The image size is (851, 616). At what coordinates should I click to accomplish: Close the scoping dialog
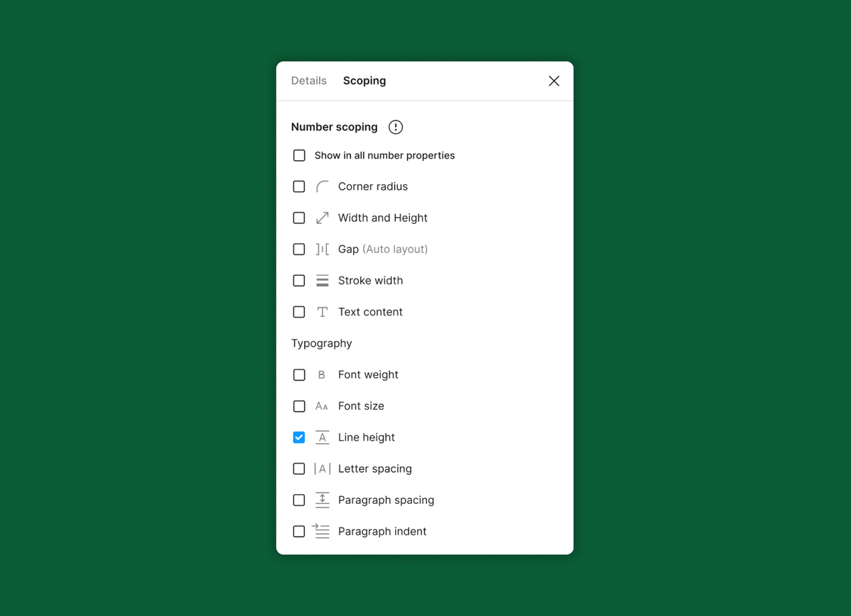pos(554,81)
